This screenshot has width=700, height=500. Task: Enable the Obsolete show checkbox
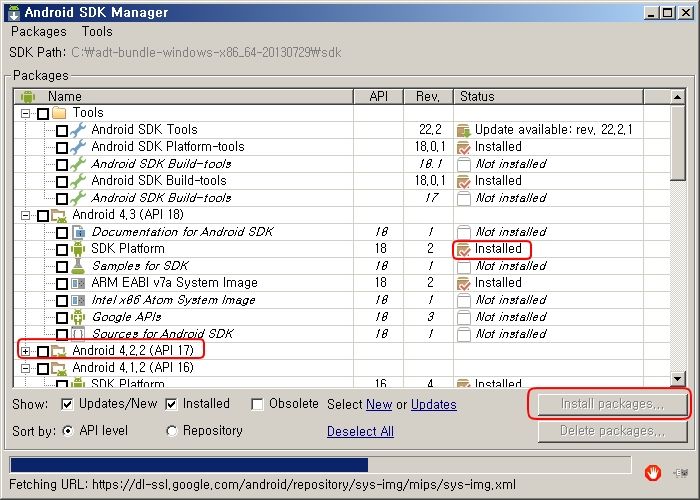coord(257,404)
